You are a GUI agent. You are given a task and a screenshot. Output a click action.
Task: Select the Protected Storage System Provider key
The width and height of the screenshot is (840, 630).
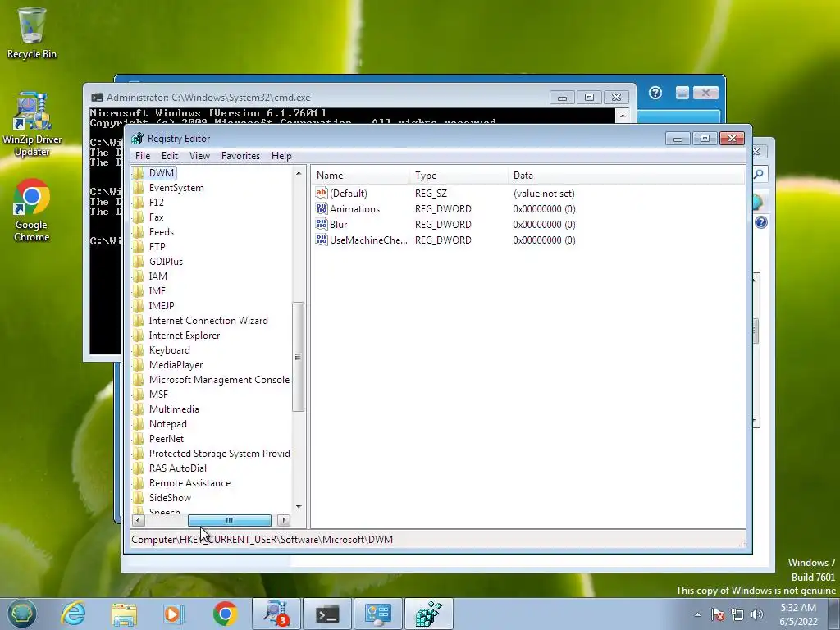pos(219,453)
